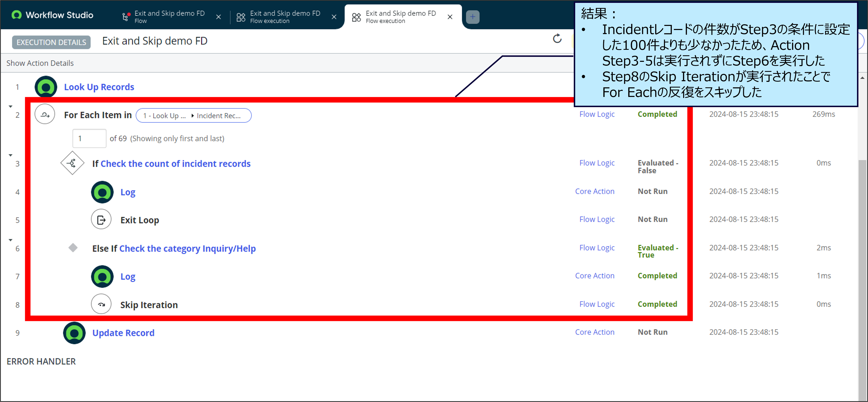Click the refresh icon in the header
Image resolution: width=868 pixels, height=402 pixels.
click(557, 38)
